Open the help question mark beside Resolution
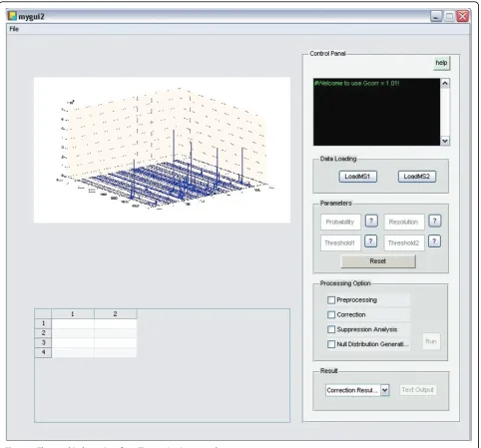 coord(435,221)
